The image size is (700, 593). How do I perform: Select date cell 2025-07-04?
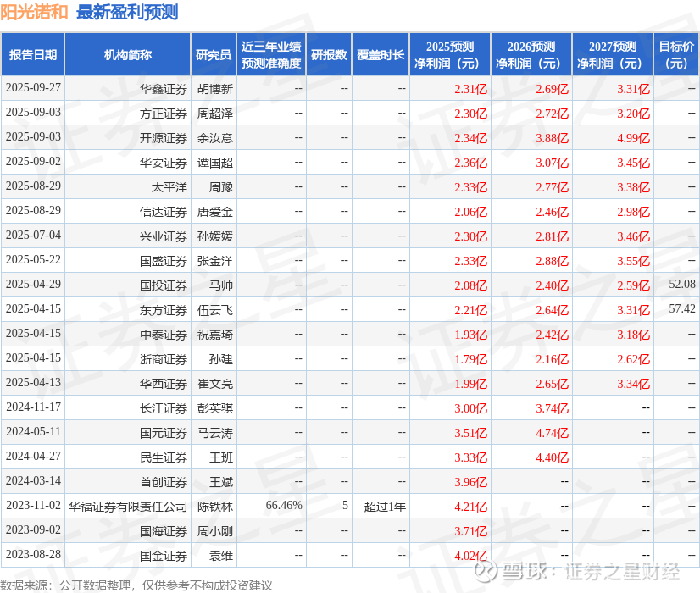33,236
